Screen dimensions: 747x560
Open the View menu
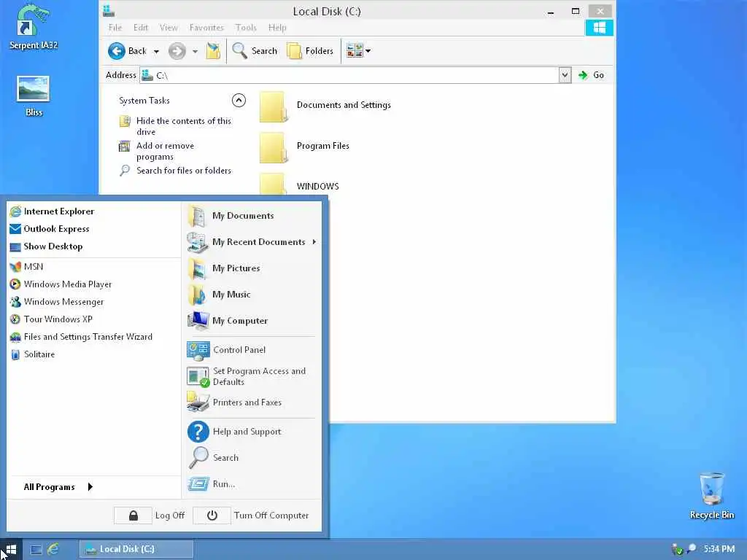[169, 28]
